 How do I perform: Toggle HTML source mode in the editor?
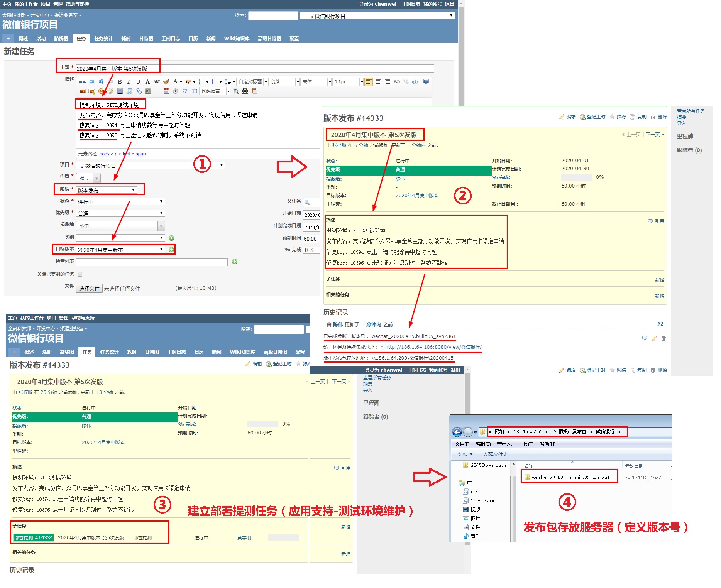click(x=82, y=82)
